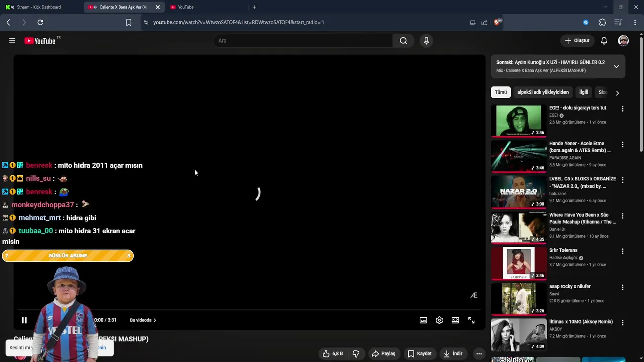Image resolution: width=644 pixels, height=362 pixels.
Task: Open options for NAZAR 2.0 video
Action: point(623,180)
